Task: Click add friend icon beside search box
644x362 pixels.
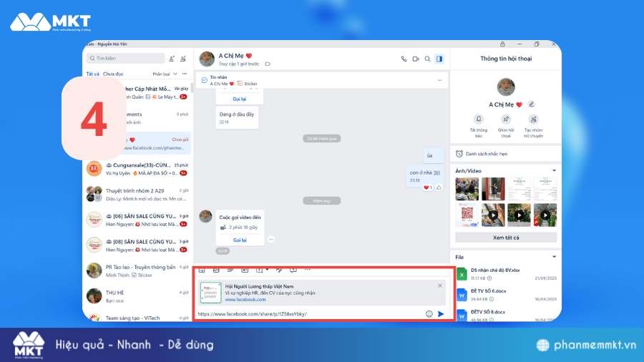Action: [x=172, y=59]
